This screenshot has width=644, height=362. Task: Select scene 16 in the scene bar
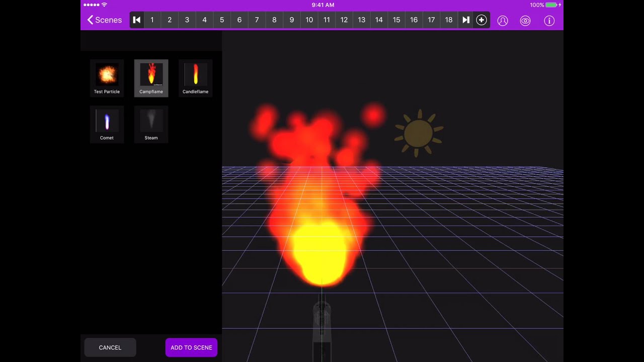pos(414,20)
